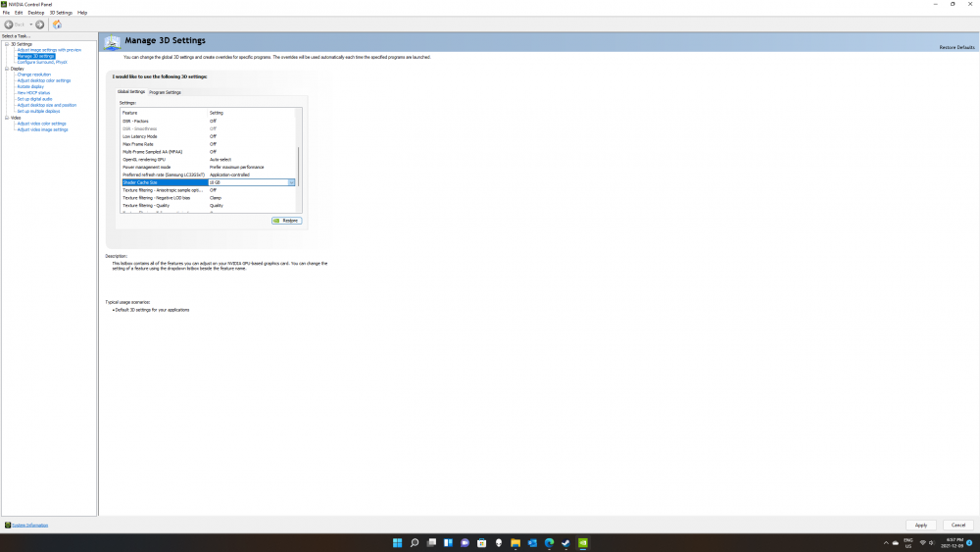
Task: Click the Apply button
Action: pos(920,526)
